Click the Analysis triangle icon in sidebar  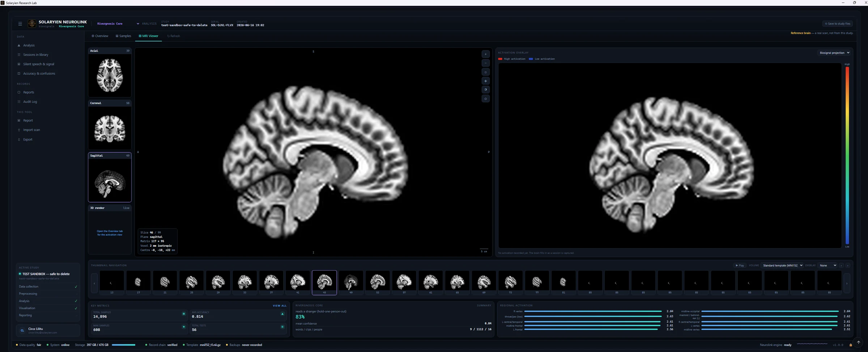(19, 45)
